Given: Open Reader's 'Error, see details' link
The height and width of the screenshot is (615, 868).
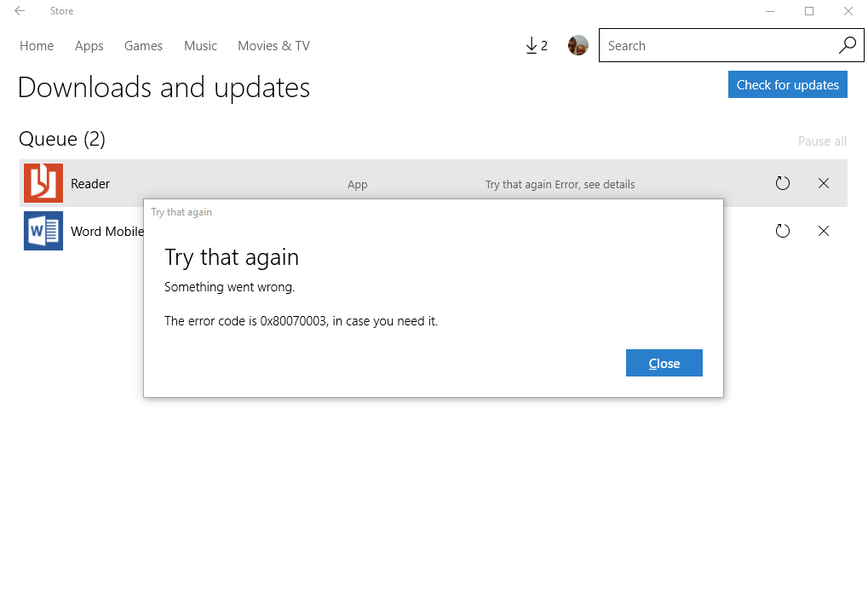Looking at the screenshot, I should tap(595, 185).
